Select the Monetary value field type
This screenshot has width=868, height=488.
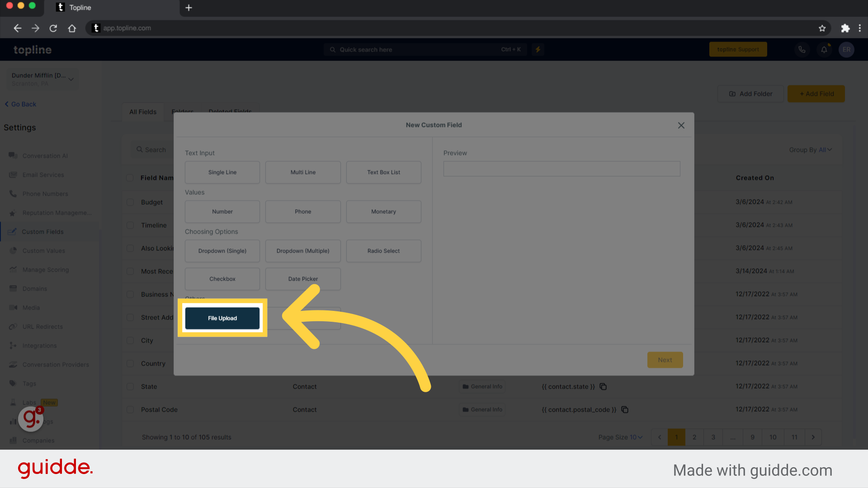pyautogui.click(x=383, y=211)
